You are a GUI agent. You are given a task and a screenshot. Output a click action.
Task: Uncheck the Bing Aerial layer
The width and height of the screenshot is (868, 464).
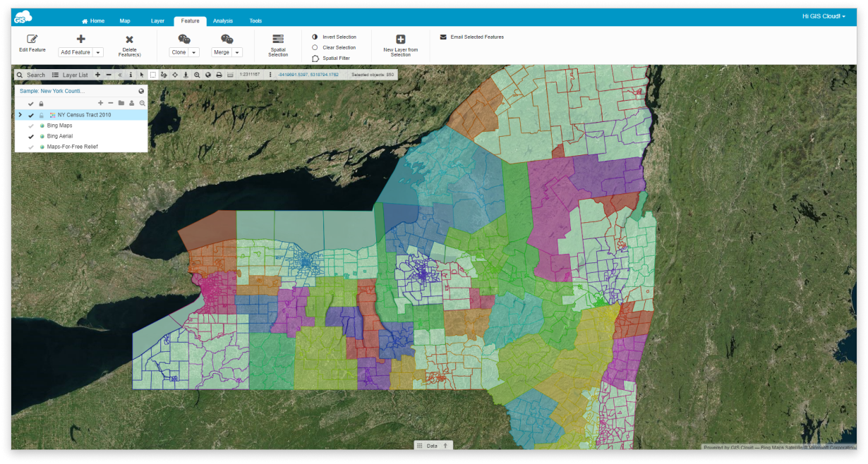tap(30, 136)
